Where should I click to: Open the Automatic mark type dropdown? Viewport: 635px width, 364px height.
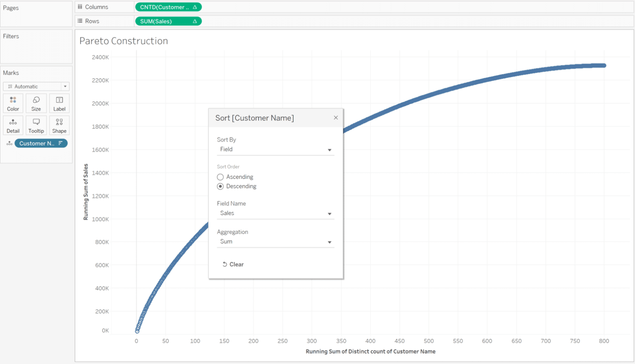64,86
